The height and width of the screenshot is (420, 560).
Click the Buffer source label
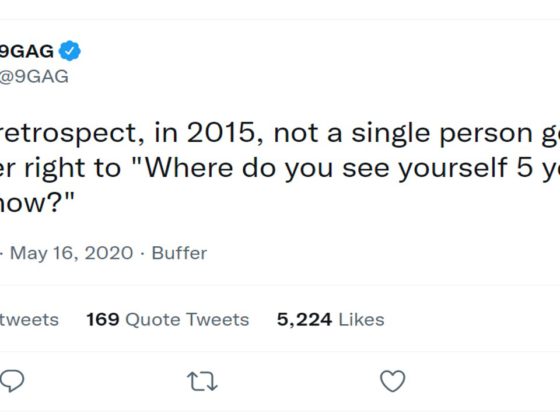point(179,253)
